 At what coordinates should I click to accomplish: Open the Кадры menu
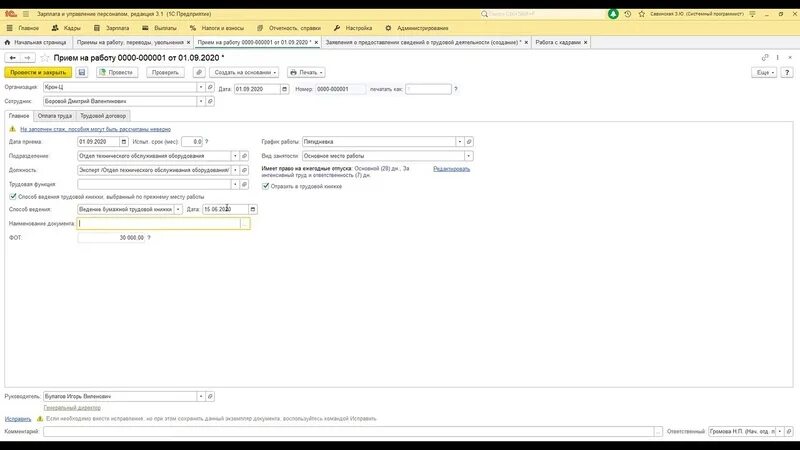pos(66,28)
